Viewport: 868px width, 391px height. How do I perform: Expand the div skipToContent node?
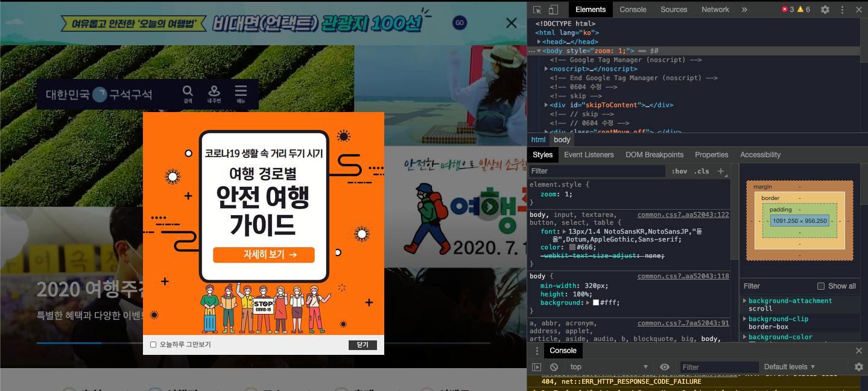click(x=546, y=105)
